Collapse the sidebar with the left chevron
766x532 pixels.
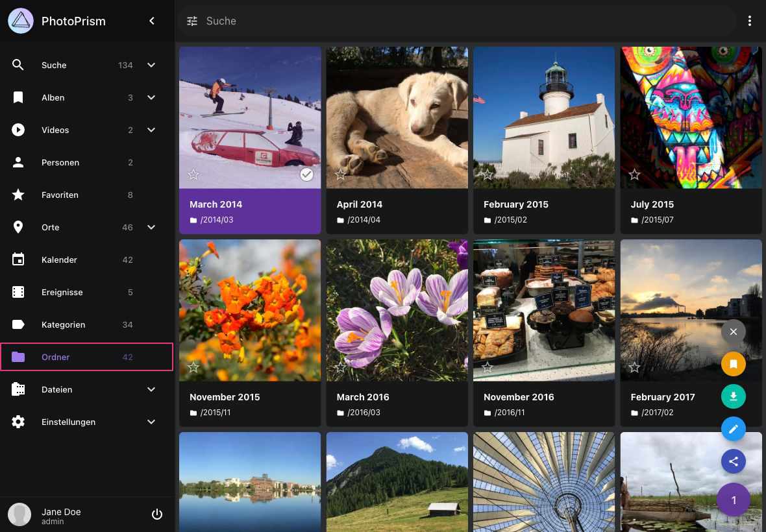152,21
